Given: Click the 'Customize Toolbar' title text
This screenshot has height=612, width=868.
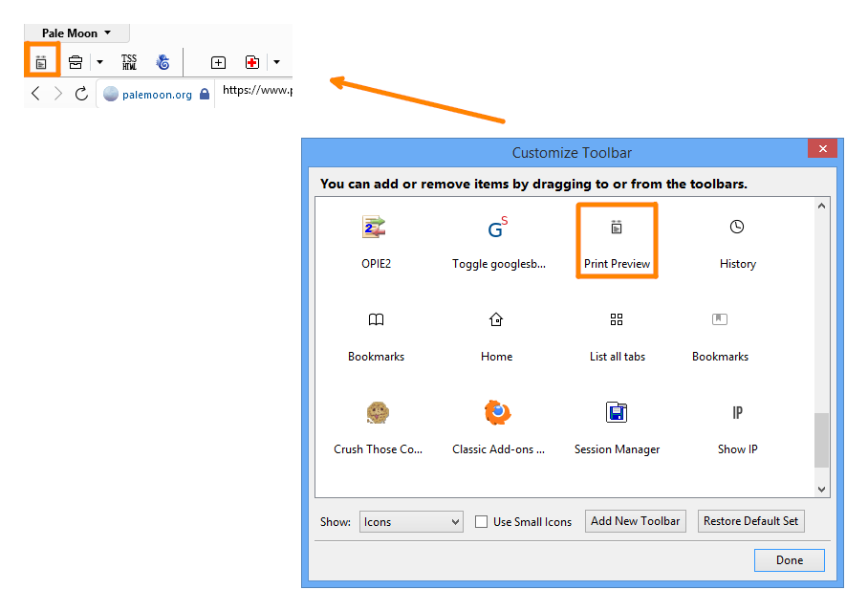Looking at the screenshot, I should point(572,153).
